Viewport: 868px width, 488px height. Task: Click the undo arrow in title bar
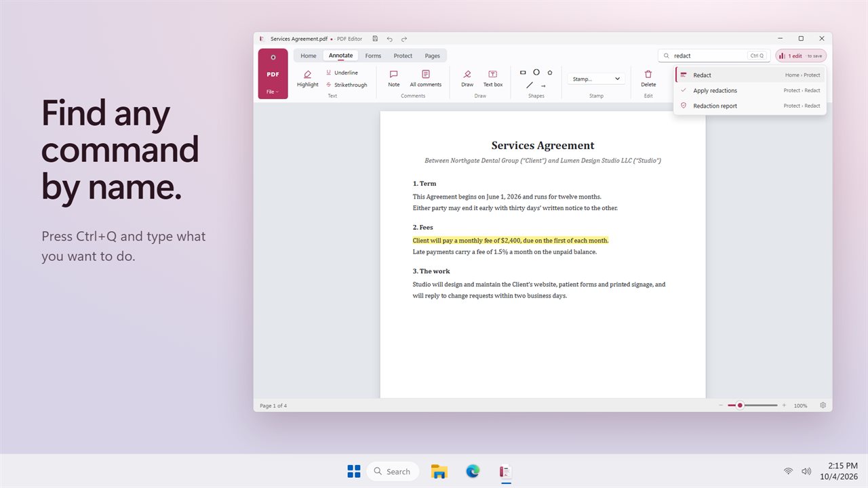coord(389,39)
